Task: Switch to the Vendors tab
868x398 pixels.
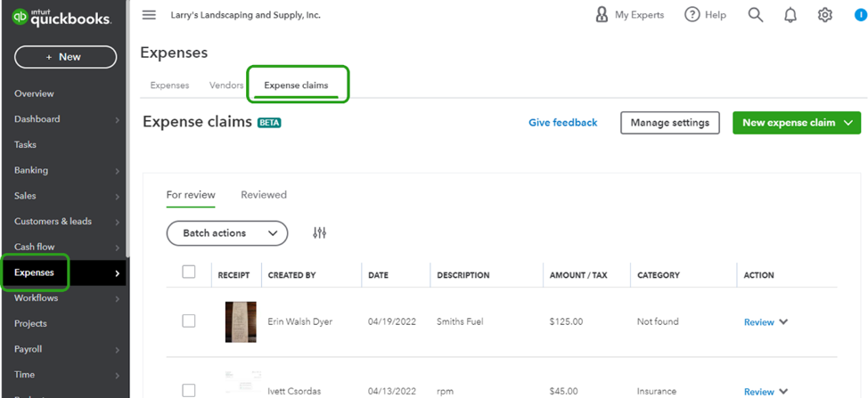Action: 226,85
